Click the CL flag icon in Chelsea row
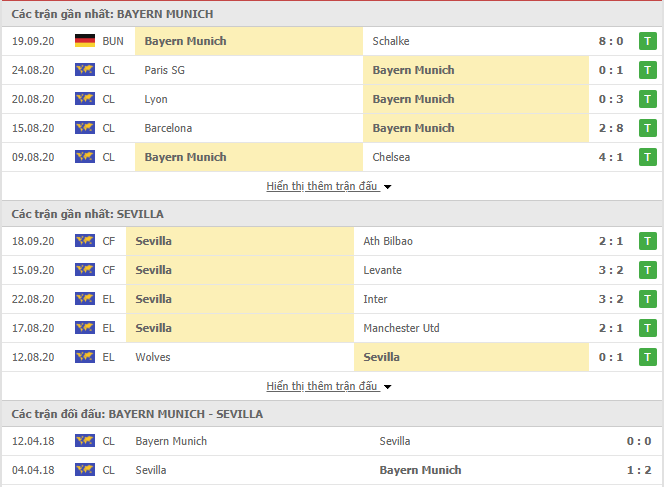The height and width of the screenshot is (487, 664). [x=85, y=157]
